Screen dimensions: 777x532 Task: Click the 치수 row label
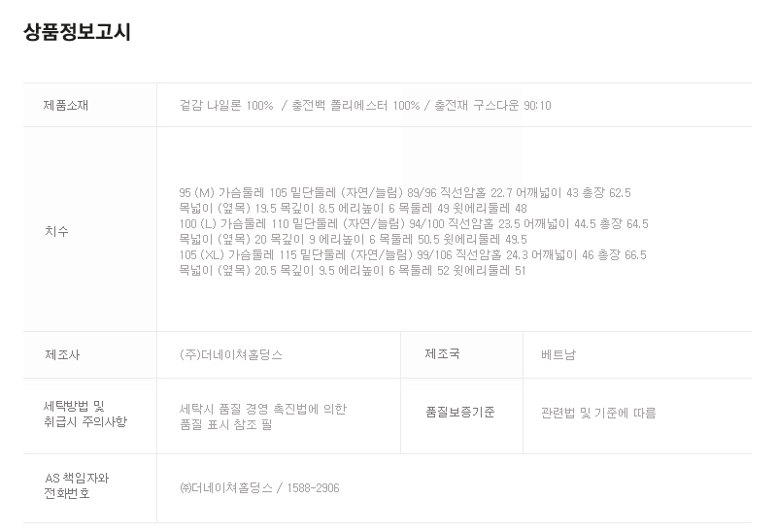click(x=56, y=231)
